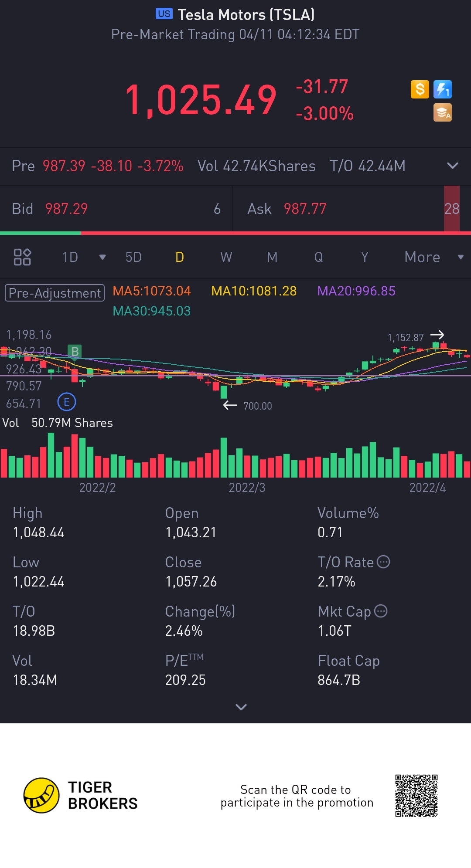Screen dimensions: 471x868
Task: Tap the 2022/2 date axis label
Action: pos(98,488)
